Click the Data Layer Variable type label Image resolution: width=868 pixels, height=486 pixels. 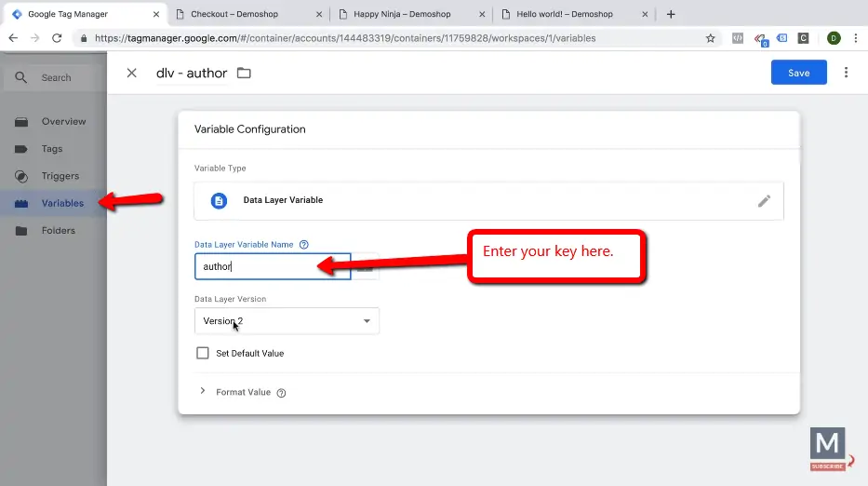pyautogui.click(x=283, y=200)
